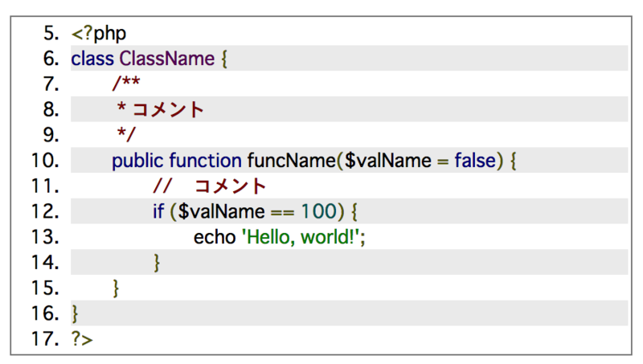
Task: Click the closing brace on line 14
Action: coord(157,263)
